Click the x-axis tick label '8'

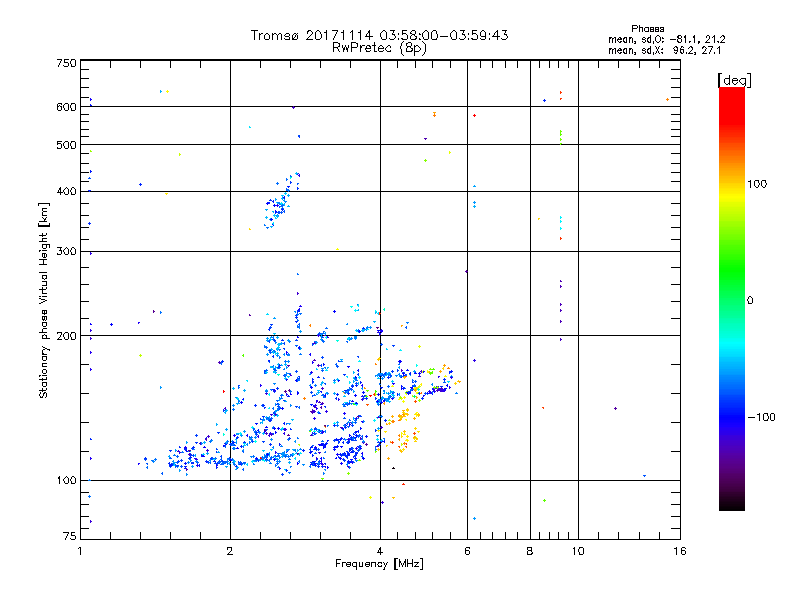pyautogui.click(x=530, y=551)
